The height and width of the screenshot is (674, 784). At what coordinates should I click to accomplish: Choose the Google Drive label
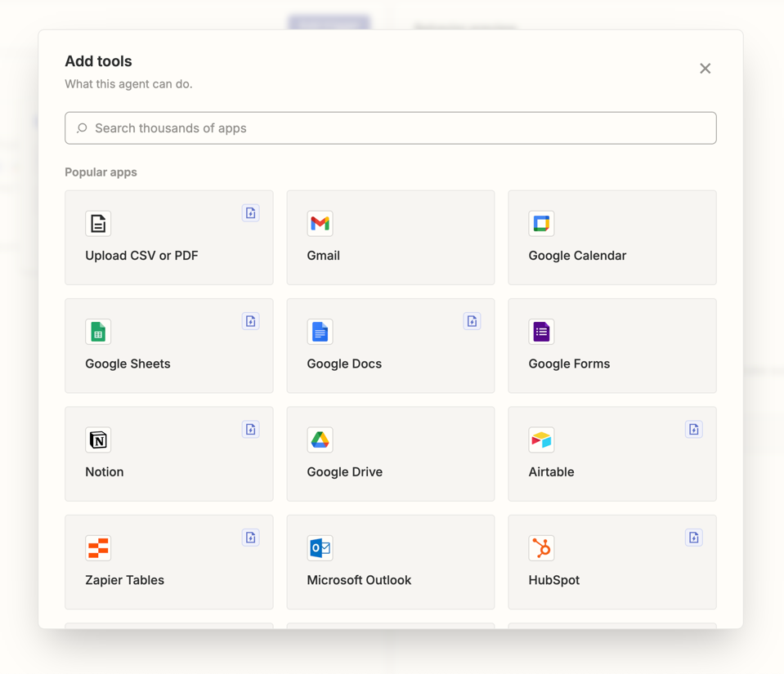click(x=345, y=471)
